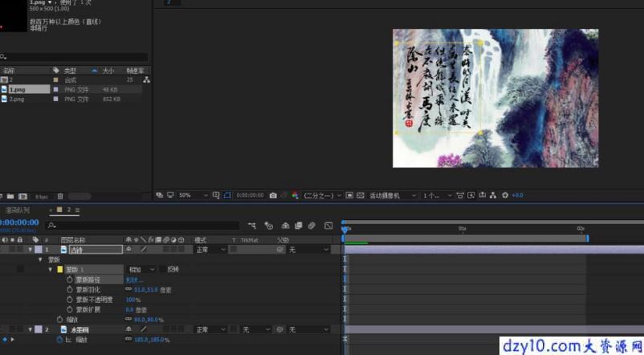Open composition flowchart in viewer footer
Viewport: 644px width, 355px height.
point(493,195)
